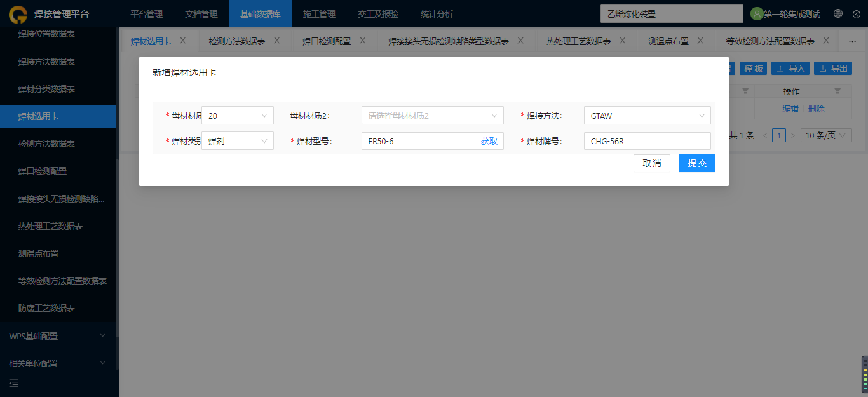This screenshot has height=397, width=868.
Task: Open the 施工管理 top menu
Action: [x=319, y=14]
